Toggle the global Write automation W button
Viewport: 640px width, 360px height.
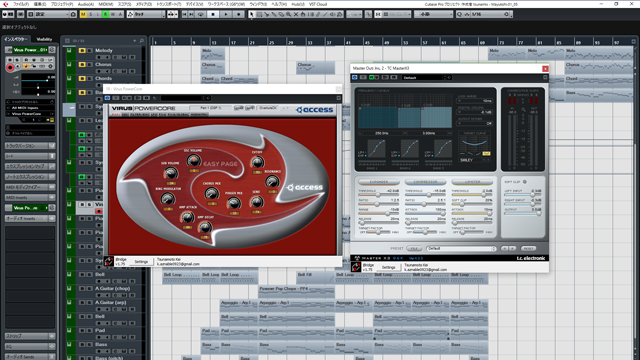tap(113, 14)
